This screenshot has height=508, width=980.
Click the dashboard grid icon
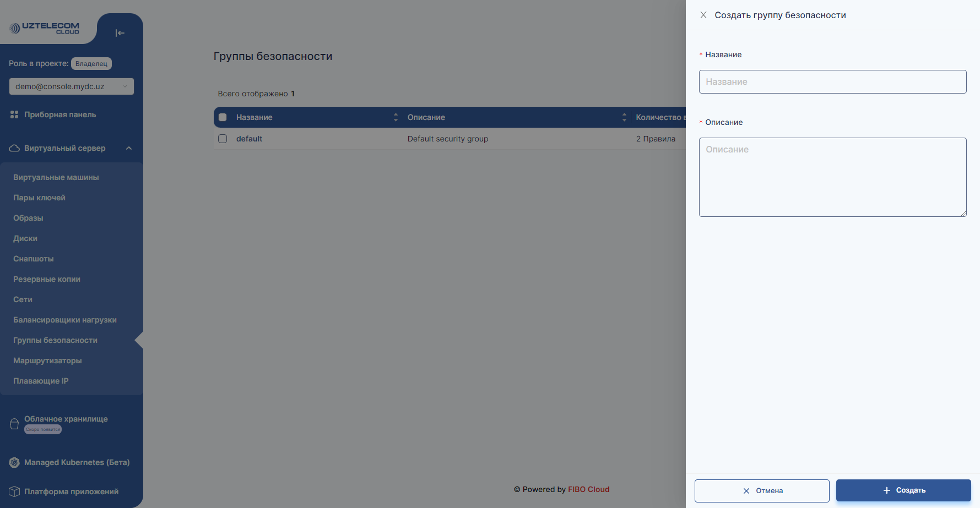(14, 114)
